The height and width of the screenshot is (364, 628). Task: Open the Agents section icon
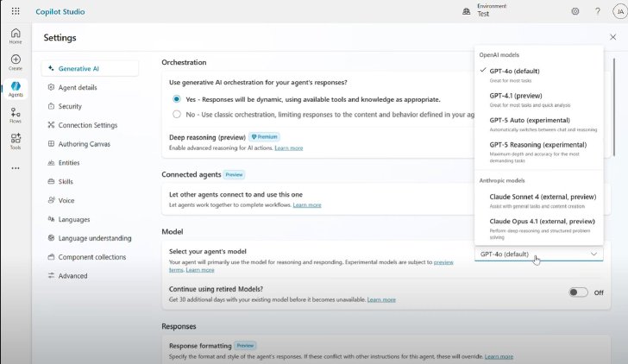[x=16, y=89]
